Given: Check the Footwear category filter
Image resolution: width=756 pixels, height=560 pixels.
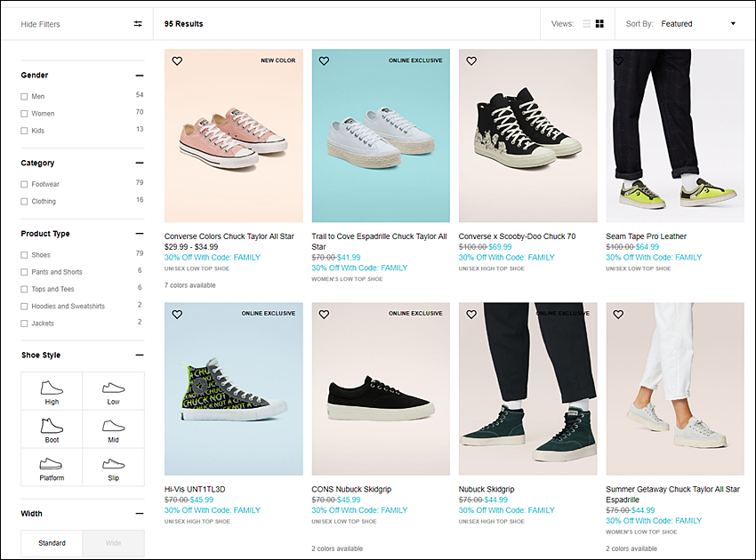Looking at the screenshot, I should point(24,184).
